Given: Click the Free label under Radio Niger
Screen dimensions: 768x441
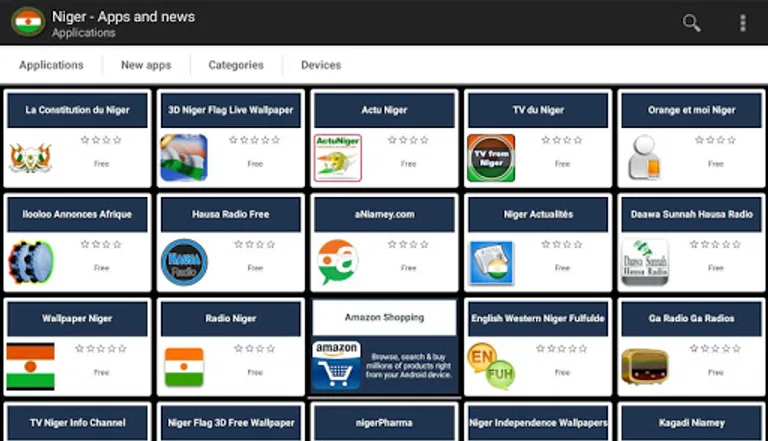Looking at the screenshot, I should [x=255, y=372].
